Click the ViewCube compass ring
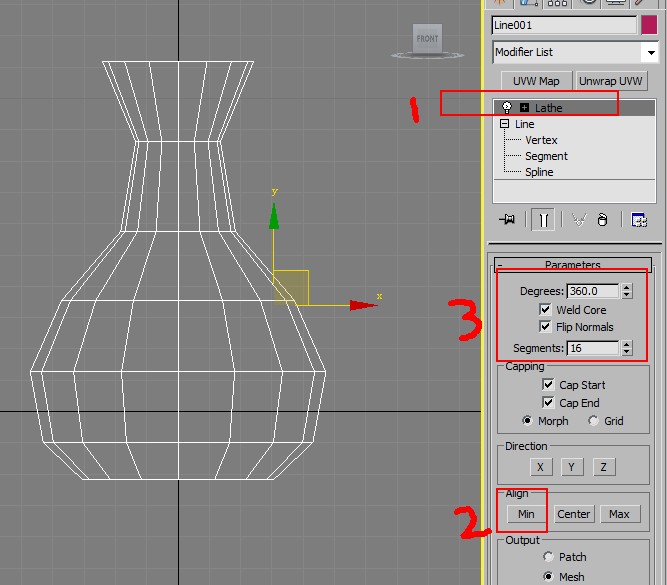 click(x=427, y=55)
